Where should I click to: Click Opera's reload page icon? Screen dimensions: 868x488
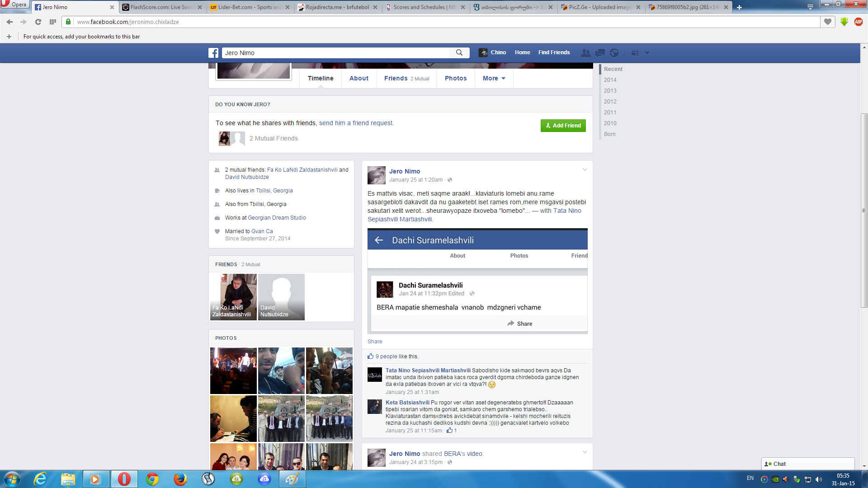tap(38, 22)
